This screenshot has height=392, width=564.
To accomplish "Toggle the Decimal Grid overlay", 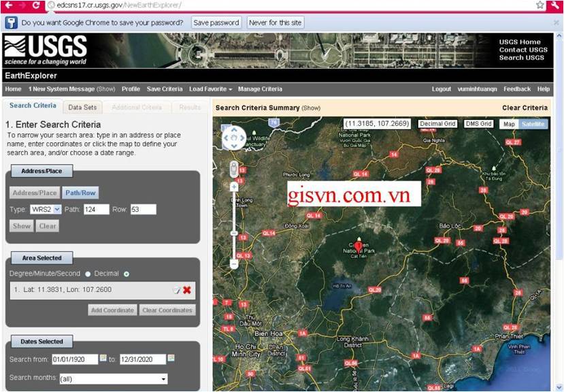I will [x=437, y=124].
